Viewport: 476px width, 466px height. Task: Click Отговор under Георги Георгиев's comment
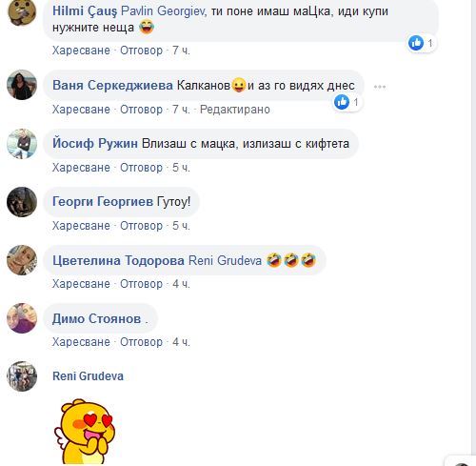click(141, 226)
